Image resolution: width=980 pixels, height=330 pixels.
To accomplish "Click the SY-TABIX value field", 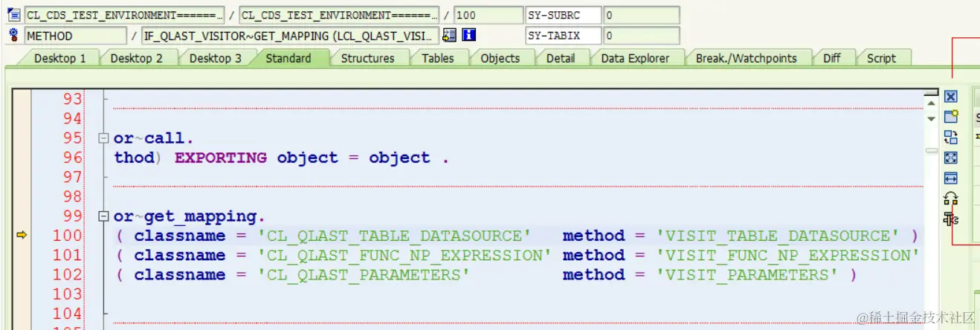I will point(641,36).
